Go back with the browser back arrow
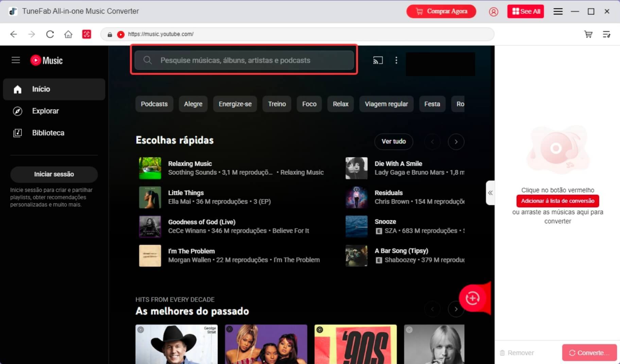Screen dimensions: 620x364 point(14,34)
